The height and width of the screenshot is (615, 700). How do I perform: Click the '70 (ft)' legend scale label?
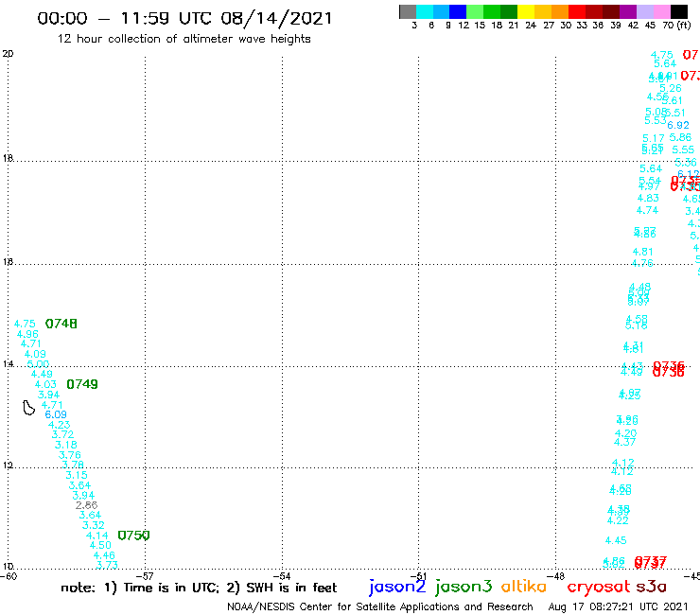(676, 25)
